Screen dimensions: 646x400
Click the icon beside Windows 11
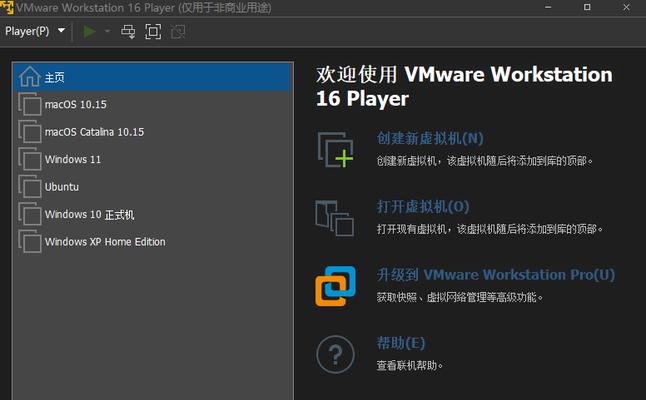[30, 159]
